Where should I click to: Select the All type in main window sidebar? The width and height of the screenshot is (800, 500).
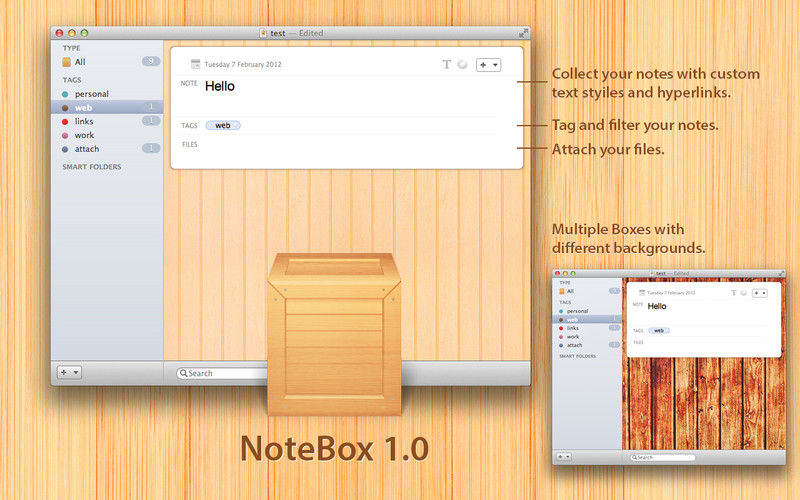107,62
